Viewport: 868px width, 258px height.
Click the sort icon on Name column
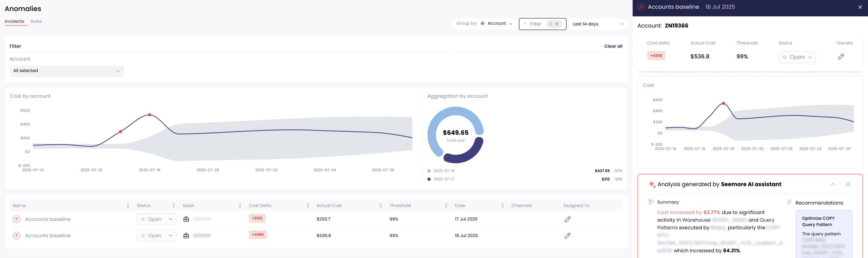click(x=128, y=205)
